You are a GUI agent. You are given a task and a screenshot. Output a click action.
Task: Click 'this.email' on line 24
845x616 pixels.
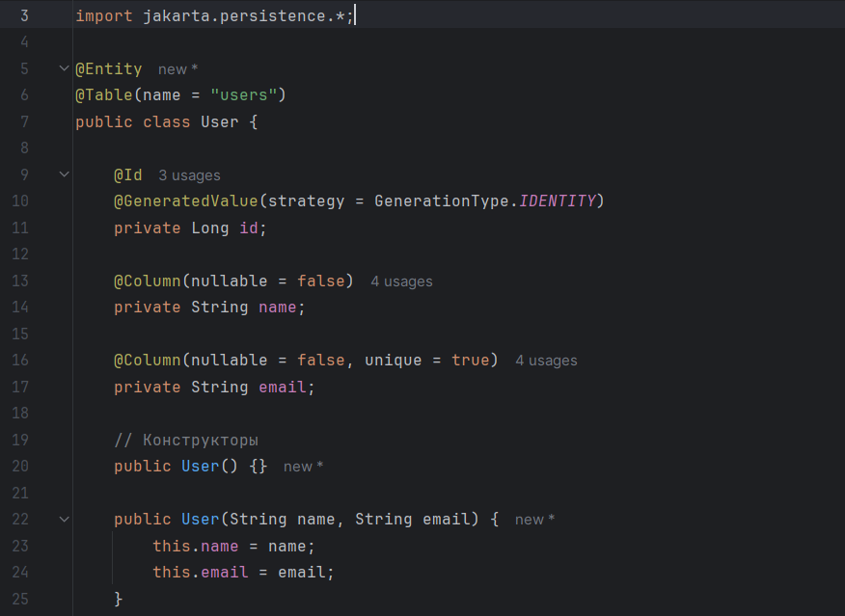coord(200,572)
